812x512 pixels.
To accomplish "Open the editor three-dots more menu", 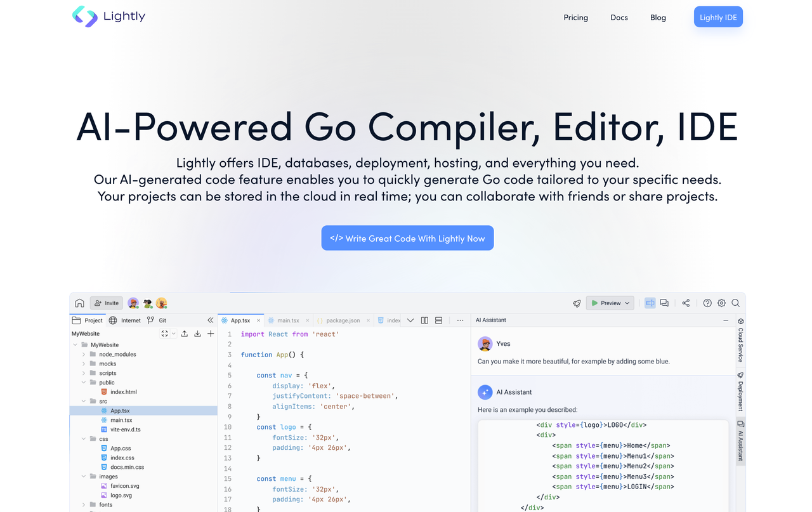I will (x=461, y=320).
